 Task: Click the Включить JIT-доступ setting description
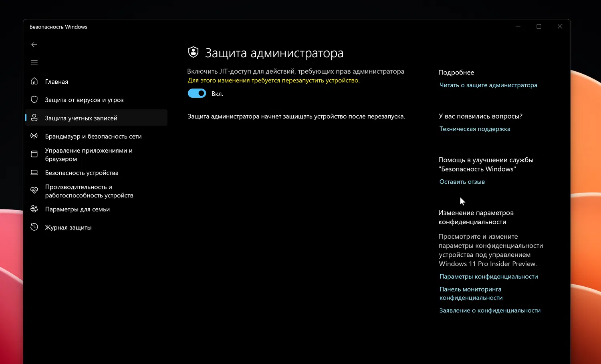point(296,71)
